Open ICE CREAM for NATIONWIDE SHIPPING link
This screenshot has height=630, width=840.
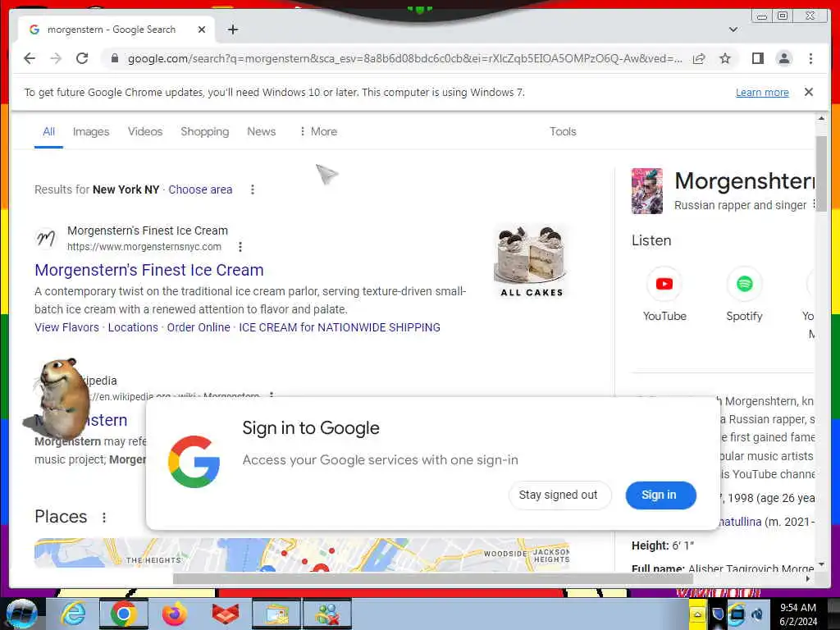(340, 327)
